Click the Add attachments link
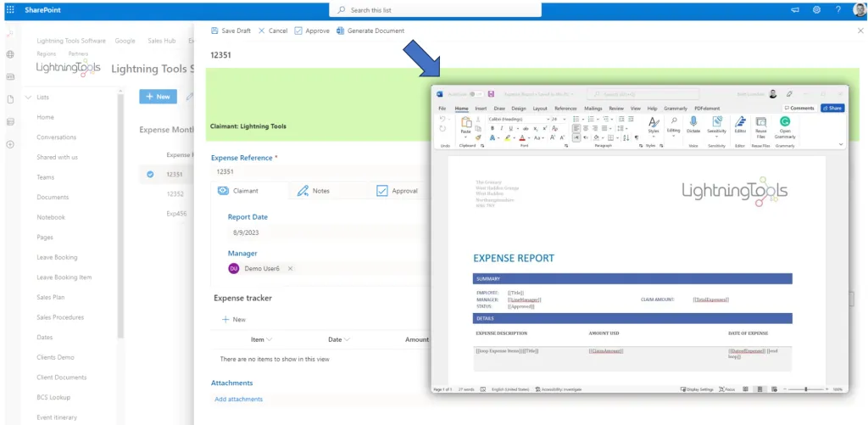The width and height of the screenshot is (868, 425). tap(238, 399)
